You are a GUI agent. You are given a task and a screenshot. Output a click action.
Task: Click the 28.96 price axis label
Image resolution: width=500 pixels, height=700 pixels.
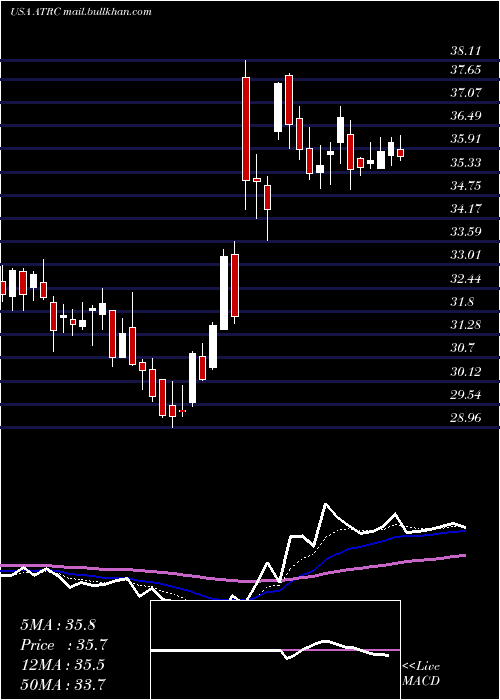[466, 418]
